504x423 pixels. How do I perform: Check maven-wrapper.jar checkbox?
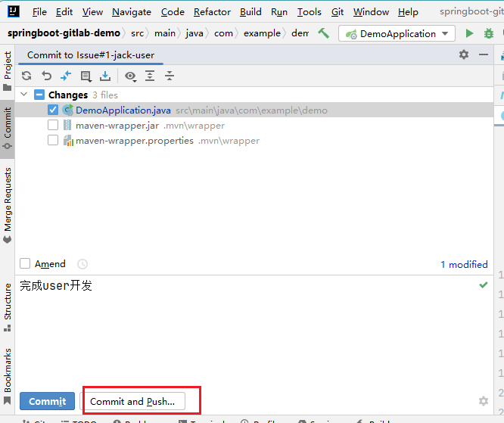point(53,125)
